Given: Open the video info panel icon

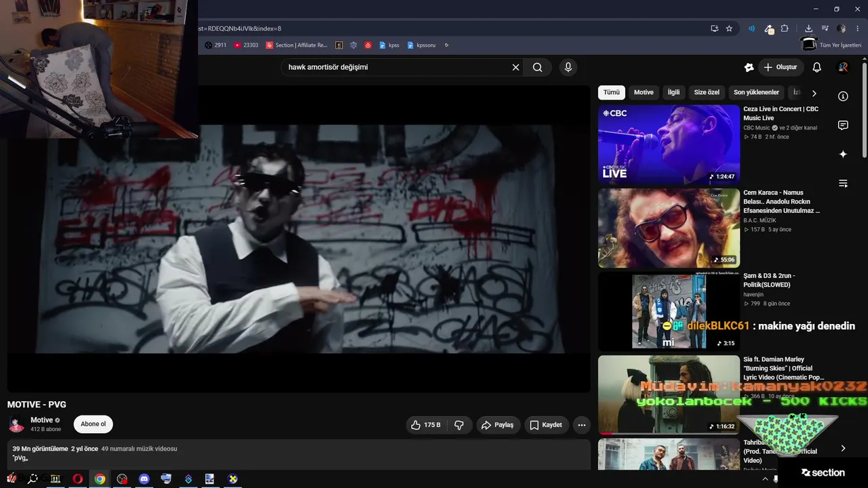Looking at the screenshot, I should [843, 96].
